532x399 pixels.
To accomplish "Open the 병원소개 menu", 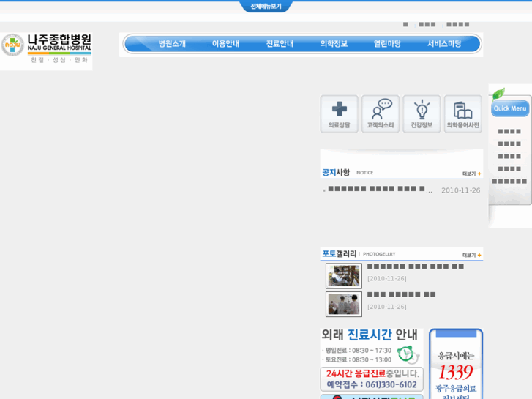I will coord(172,44).
